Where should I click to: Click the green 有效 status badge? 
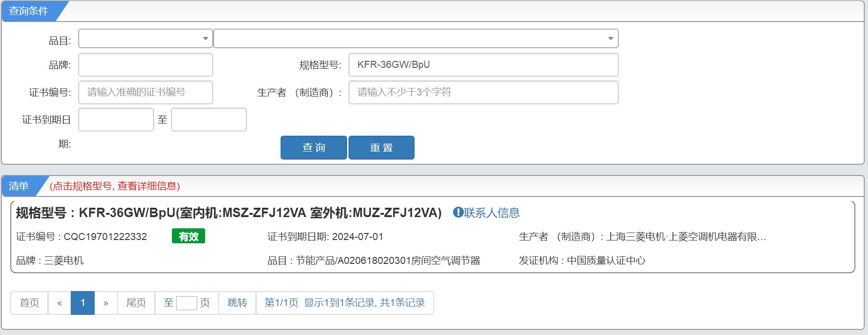coord(188,236)
